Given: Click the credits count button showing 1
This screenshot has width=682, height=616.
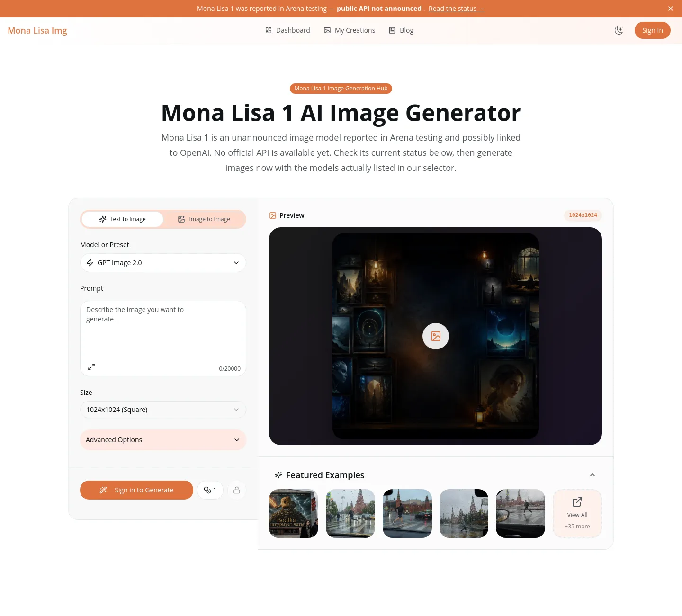Looking at the screenshot, I should tap(210, 490).
